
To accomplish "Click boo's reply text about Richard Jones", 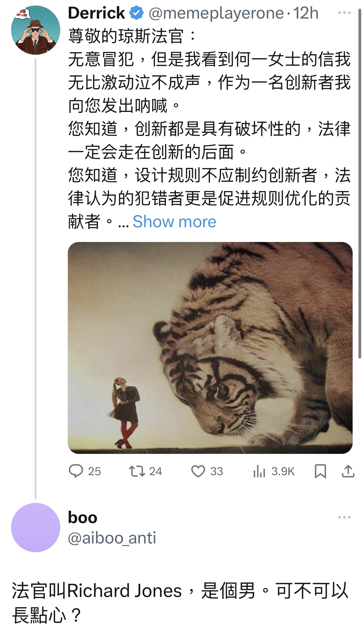I will tap(181, 603).
